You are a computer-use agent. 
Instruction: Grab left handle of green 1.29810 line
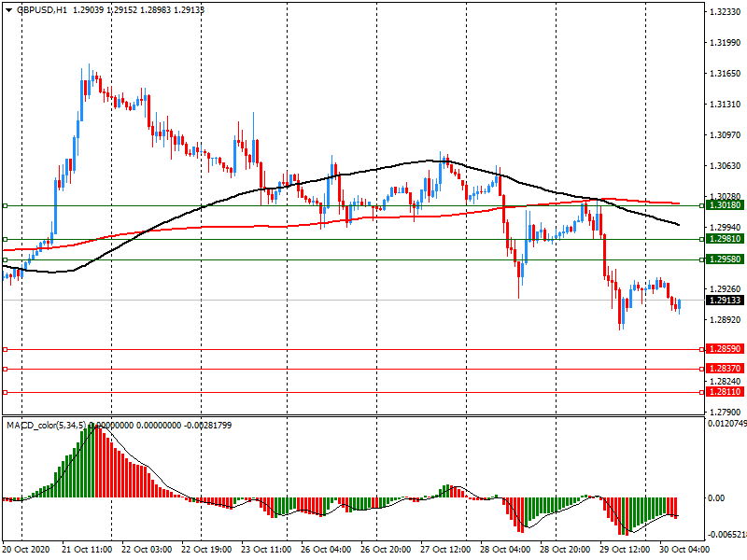click(x=6, y=240)
